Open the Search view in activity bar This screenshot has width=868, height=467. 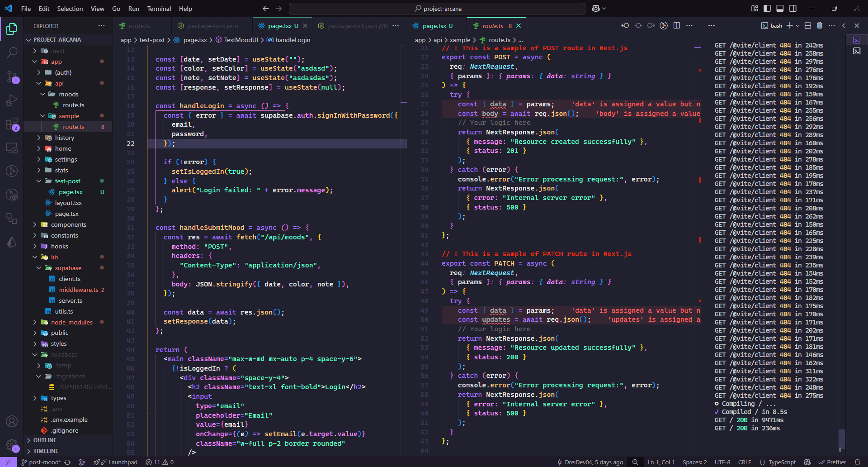pos(12,52)
